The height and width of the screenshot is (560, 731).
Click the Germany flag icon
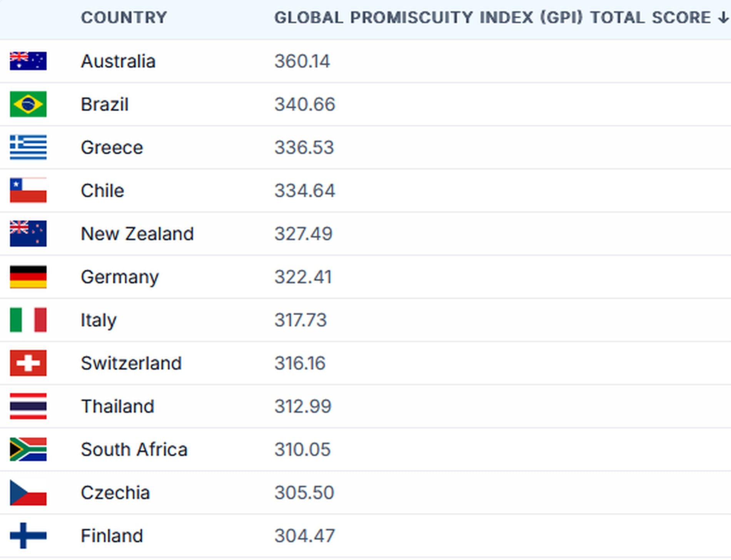pos(28,277)
